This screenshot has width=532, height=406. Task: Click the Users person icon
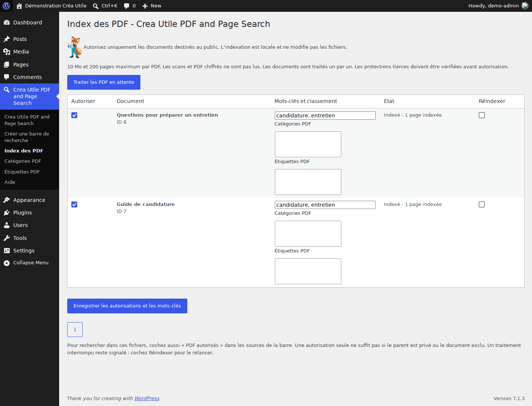7,225
